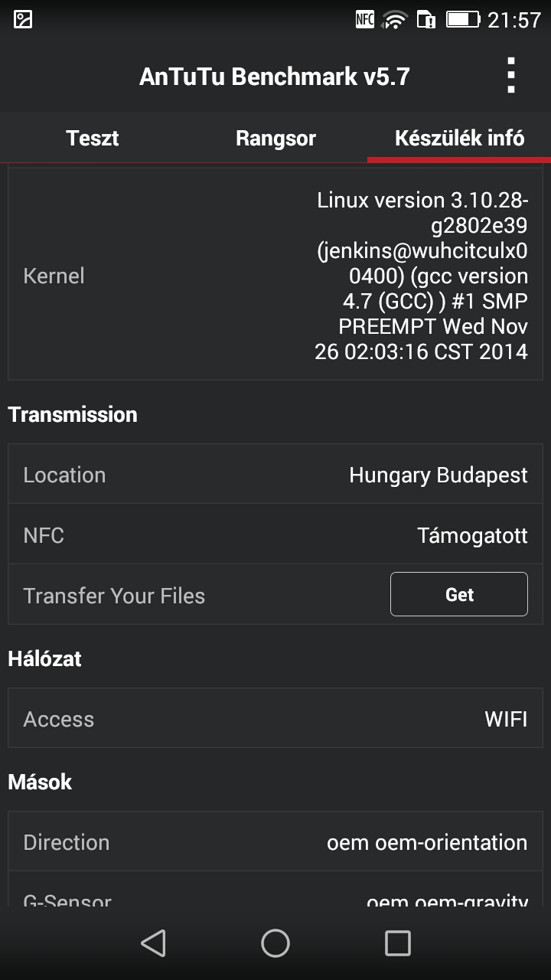The height and width of the screenshot is (980, 551).
Task: Switch to the Rangsor tab
Action: pos(275,139)
